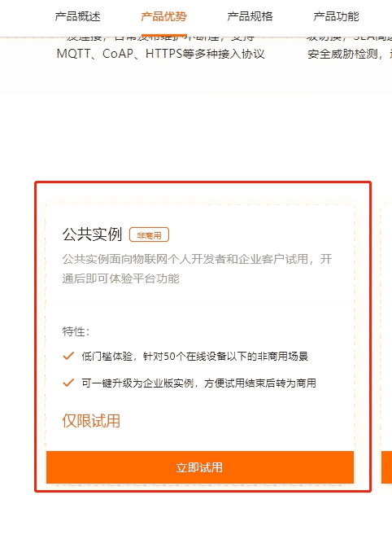Click the 安全威胁检测 text at top right

click(342, 55)
